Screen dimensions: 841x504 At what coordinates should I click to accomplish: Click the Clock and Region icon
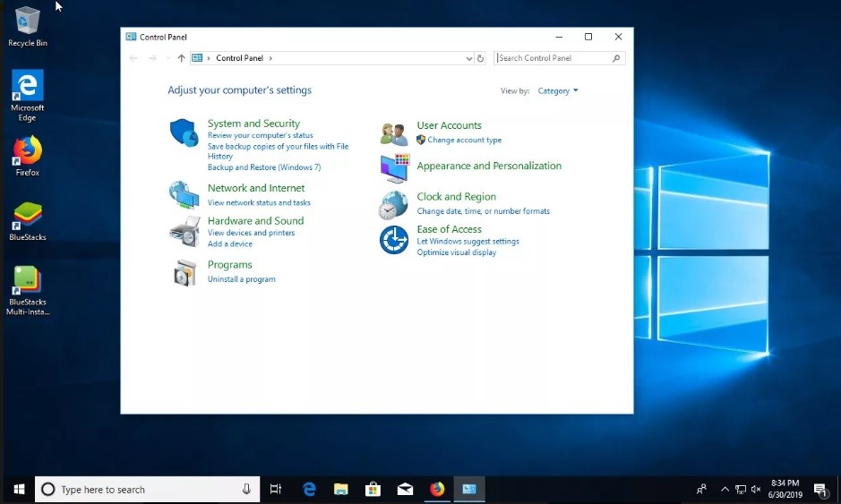393,205
